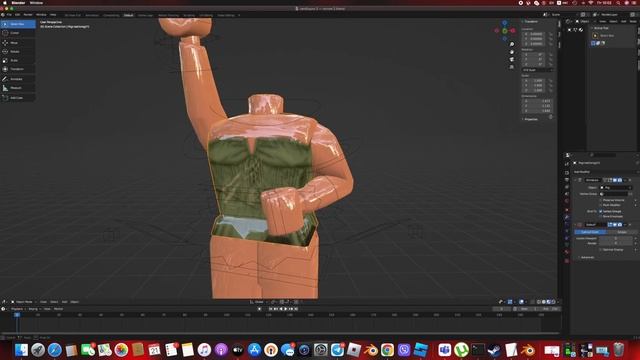640x360 pixels.
Task: Collapse the Subdivision modifier panel
Action: click(576, 224)
